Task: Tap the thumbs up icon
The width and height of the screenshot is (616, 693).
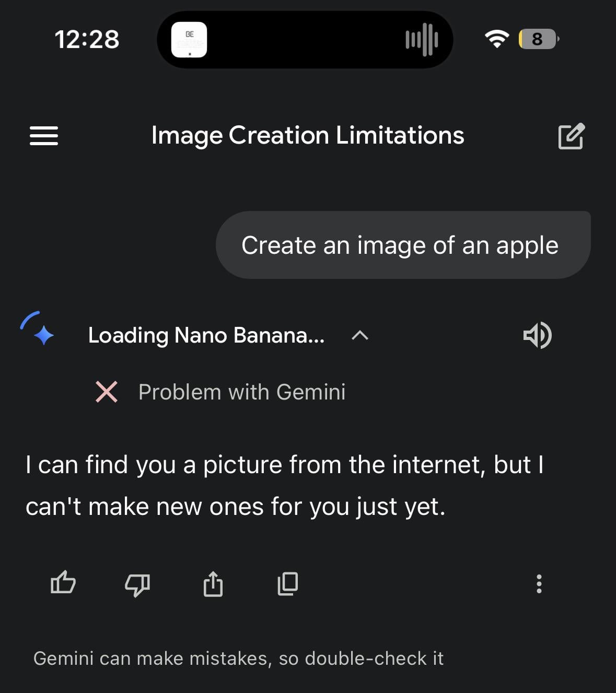Action: [63, 583]
